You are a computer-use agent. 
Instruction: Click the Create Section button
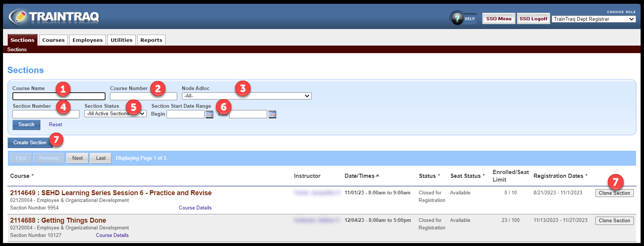coord(30,143)
